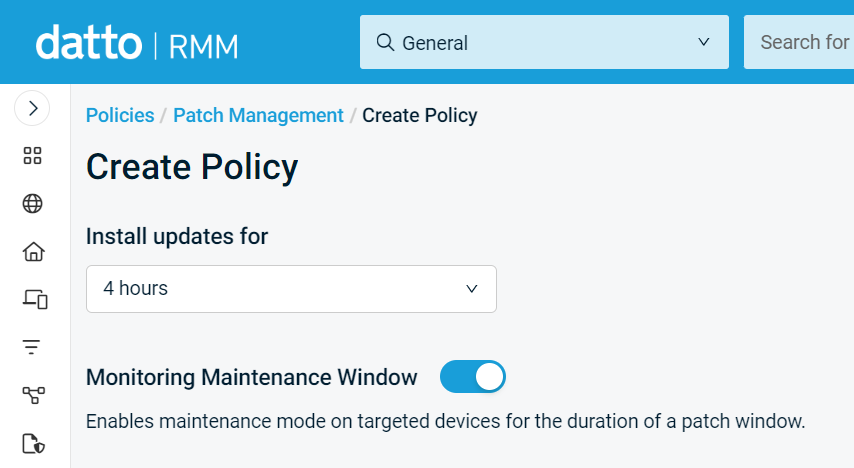Click the globe icon in sidebar

pos(33,203)
